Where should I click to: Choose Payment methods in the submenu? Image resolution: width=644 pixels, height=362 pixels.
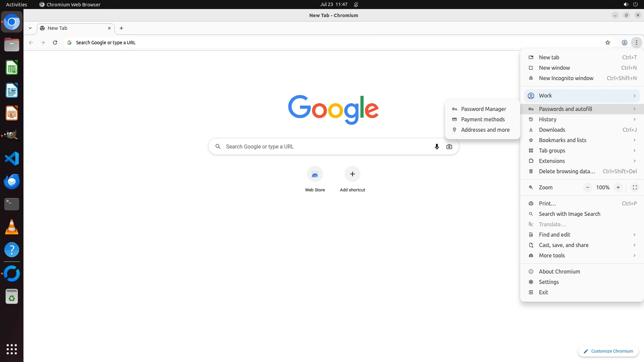483,119
